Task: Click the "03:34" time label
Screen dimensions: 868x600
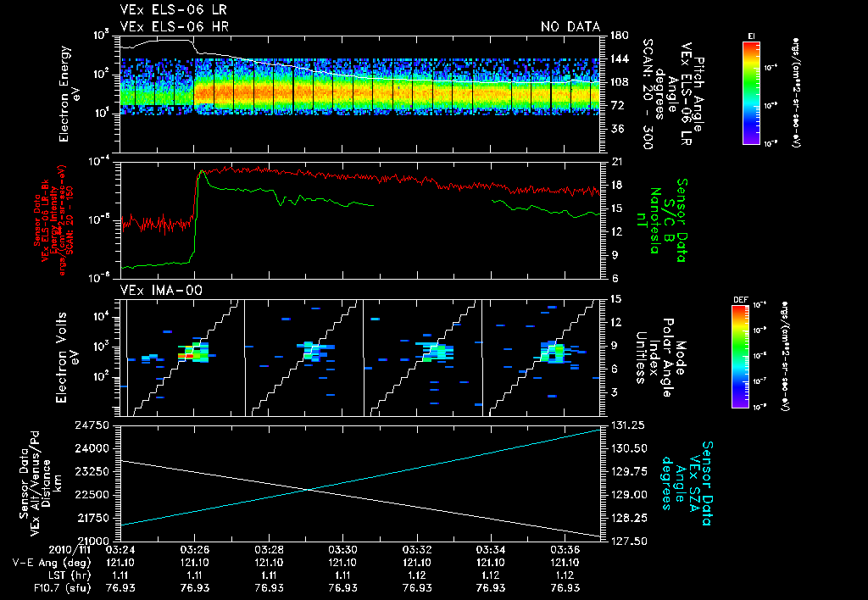Action: pos(491,550)
